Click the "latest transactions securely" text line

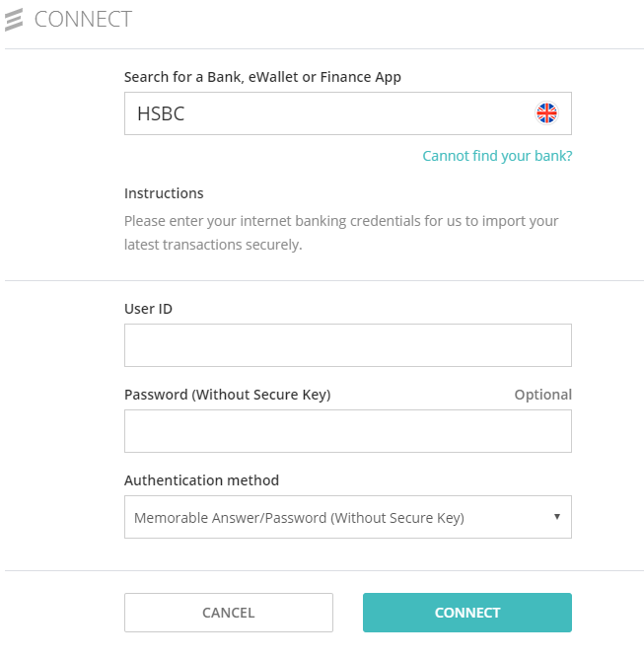coord(213,245)
